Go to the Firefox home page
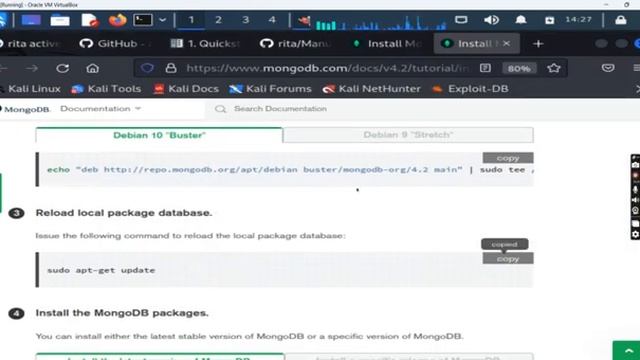640x360 pixels. 93,68
